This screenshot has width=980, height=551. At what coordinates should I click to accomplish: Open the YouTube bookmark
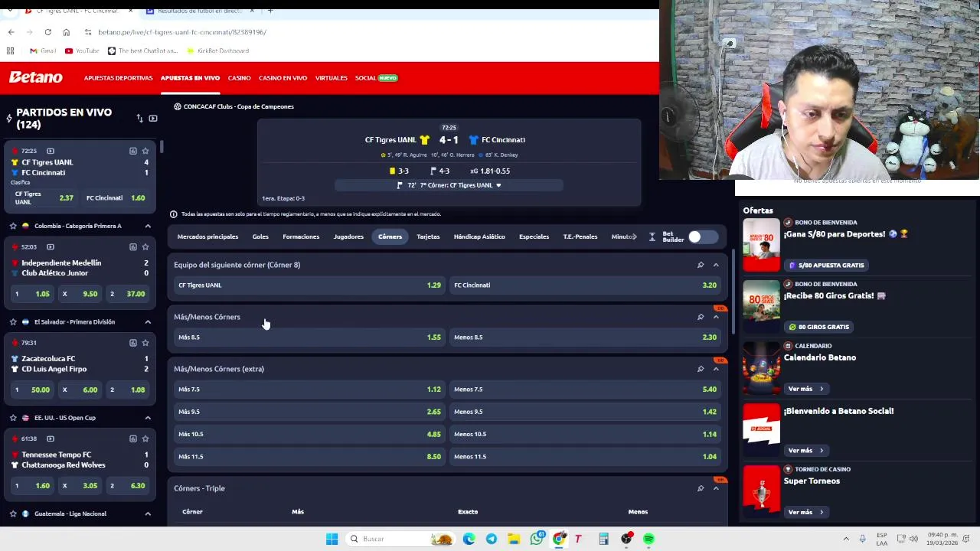[x=82, y=51]
